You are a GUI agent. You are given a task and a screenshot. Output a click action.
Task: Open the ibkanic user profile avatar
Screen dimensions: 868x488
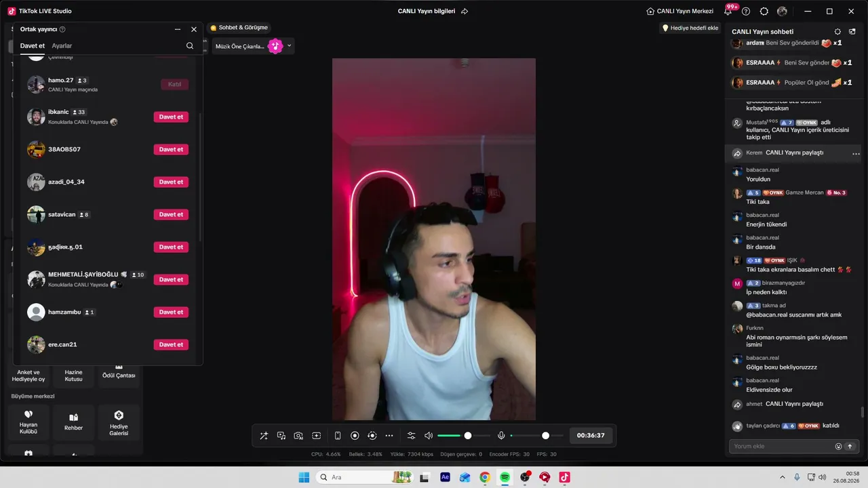[36, 117]
